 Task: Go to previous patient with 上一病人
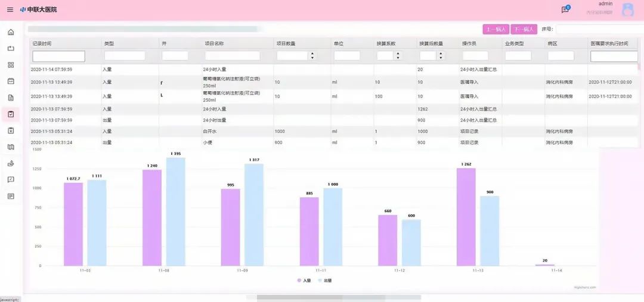pyautogui.click(x=496, y=29)
